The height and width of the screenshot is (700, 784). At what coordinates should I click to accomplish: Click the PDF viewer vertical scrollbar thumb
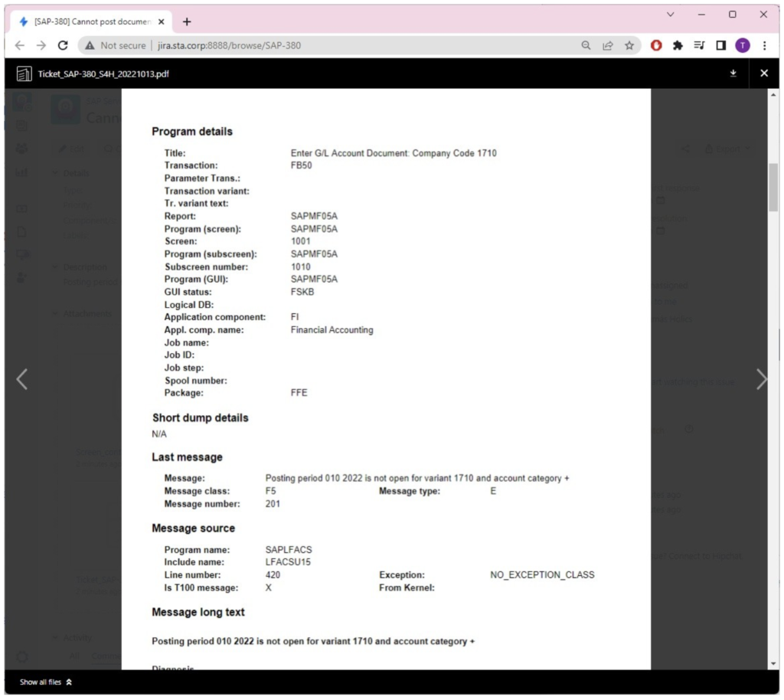(x=773, y=188)
